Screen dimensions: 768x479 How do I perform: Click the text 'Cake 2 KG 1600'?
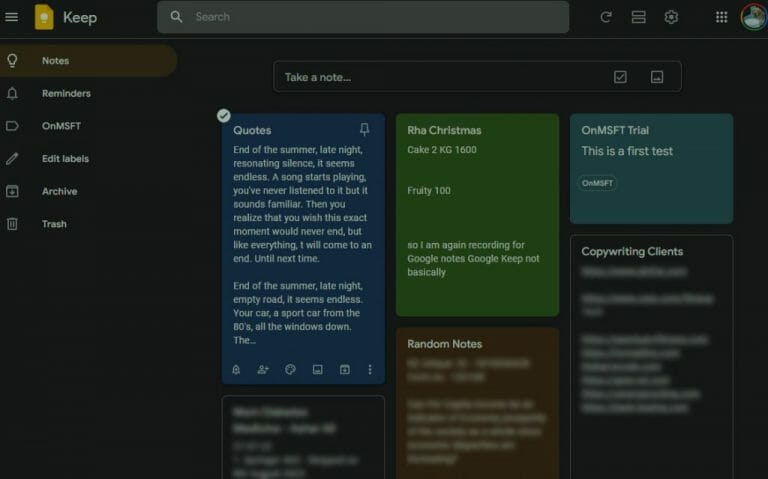[442, 150]
